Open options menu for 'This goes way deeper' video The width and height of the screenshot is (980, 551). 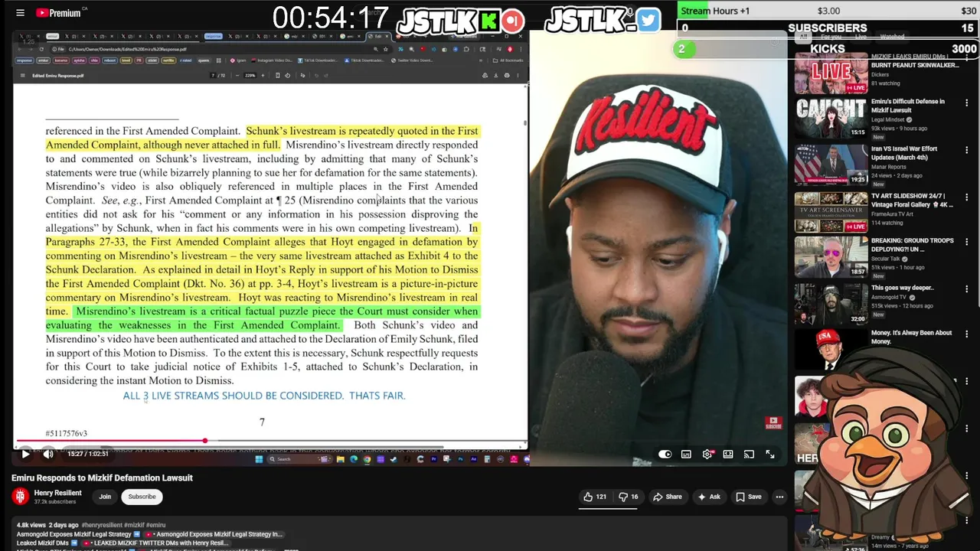pos(966,289)
